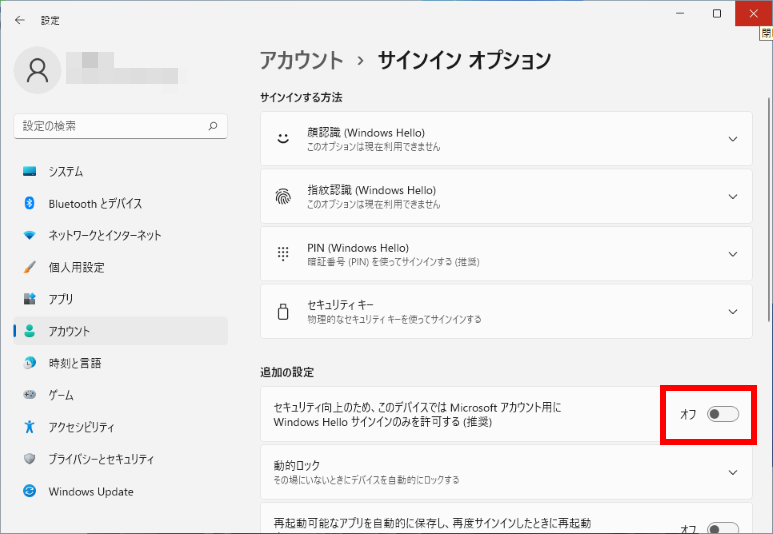This screenshot has width=773, height=534.
Task: Expand 指紋認識 (Windows Hello) chevron
Action: click(x=733, y=197)
